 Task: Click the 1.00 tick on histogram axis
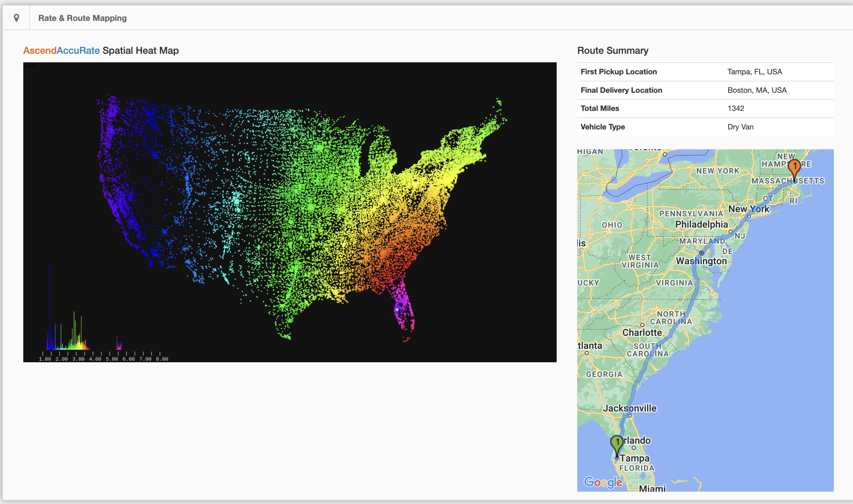click(45, 359)
